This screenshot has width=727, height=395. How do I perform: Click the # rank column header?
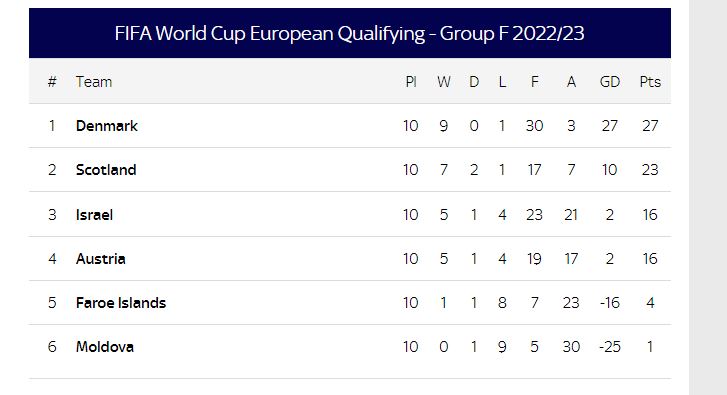tap(52, 82)
